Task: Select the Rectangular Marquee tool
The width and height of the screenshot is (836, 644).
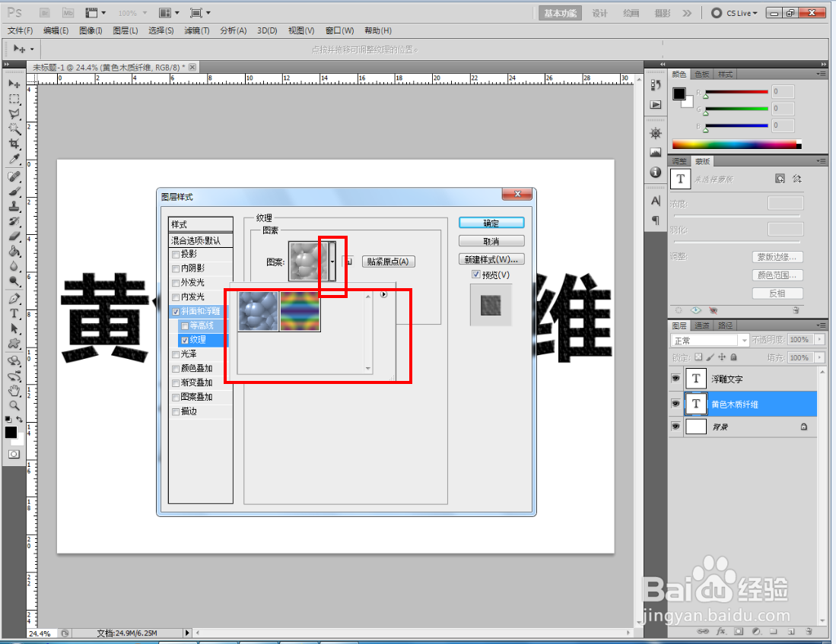Action: [14, 99]
